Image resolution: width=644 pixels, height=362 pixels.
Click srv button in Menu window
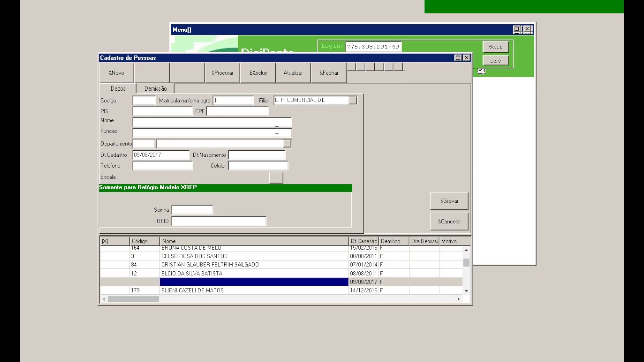pos(496,60)
